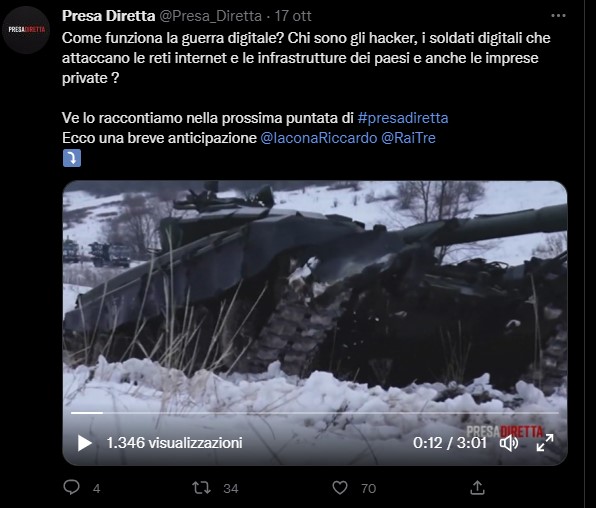Mute the video using the speaker icon
596x508 pixels.
(x=509, y=443)
